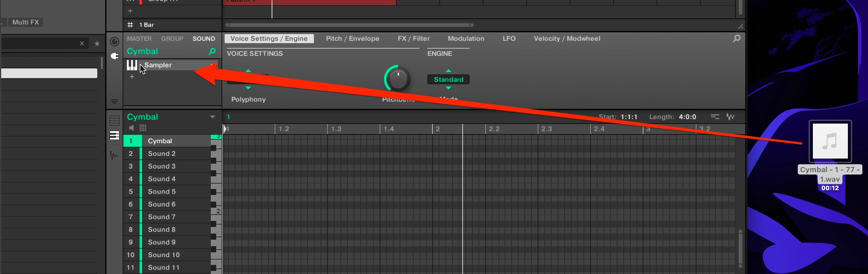Click the Start value 1:1:1

[x=629, y=117]
